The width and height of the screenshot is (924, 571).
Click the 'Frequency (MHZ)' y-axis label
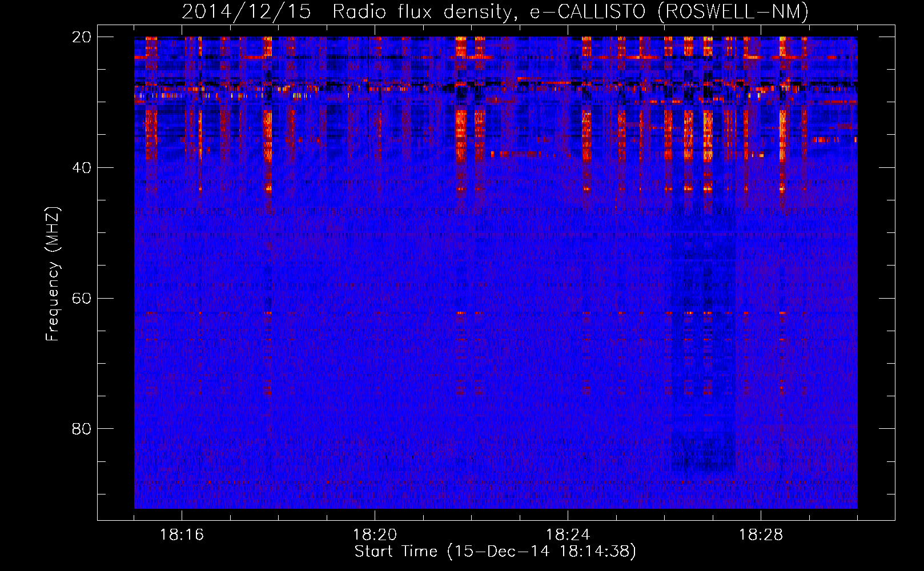pos(52,274)
